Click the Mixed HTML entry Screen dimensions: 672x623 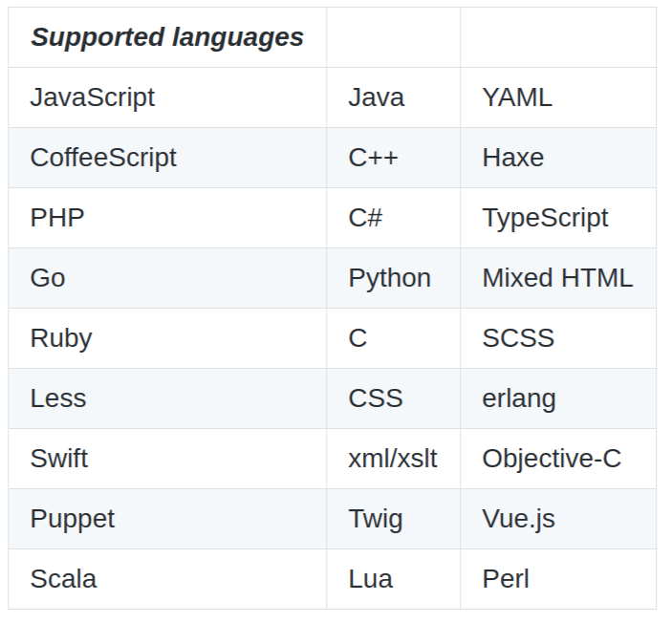coord(557,278)
